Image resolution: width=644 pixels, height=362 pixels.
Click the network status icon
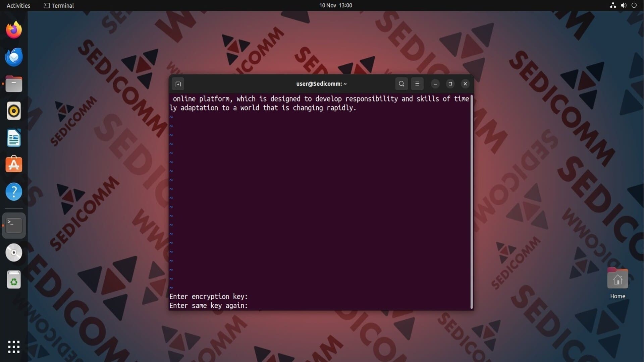613,5
